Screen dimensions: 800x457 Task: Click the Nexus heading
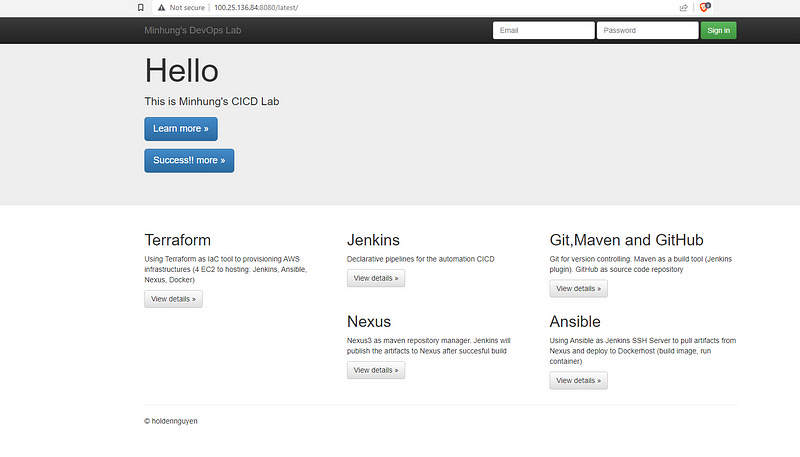pos(369,321)
